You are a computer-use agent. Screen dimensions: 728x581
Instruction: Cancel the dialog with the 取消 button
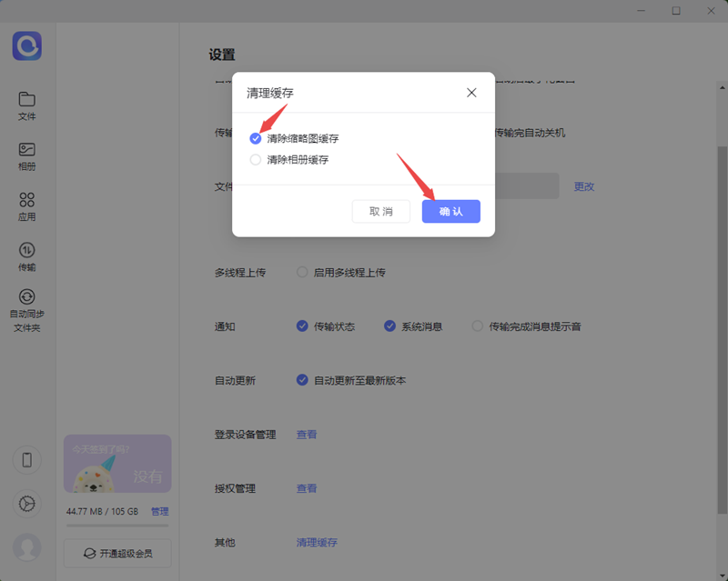click(380, 211)
